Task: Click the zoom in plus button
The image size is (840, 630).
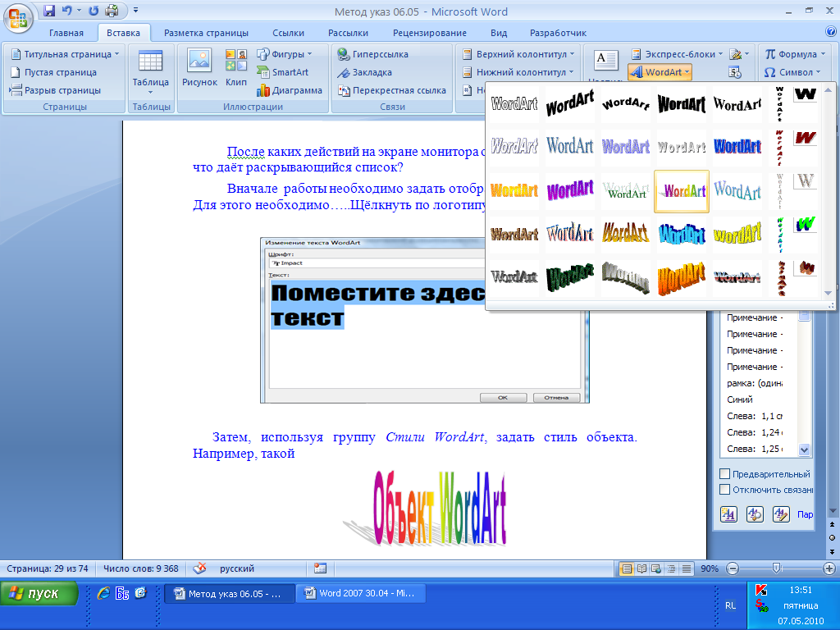Action: pyautogui.click(x=829, y=568)
